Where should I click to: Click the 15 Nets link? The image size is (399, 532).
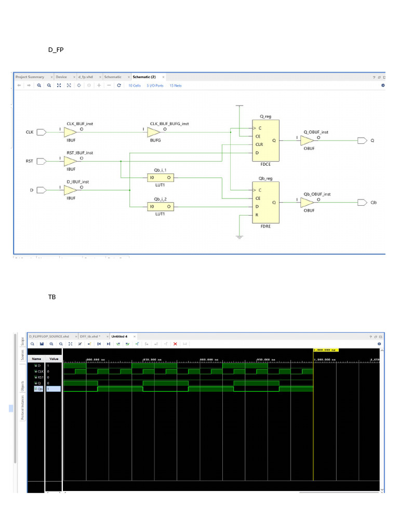(176, 86)
